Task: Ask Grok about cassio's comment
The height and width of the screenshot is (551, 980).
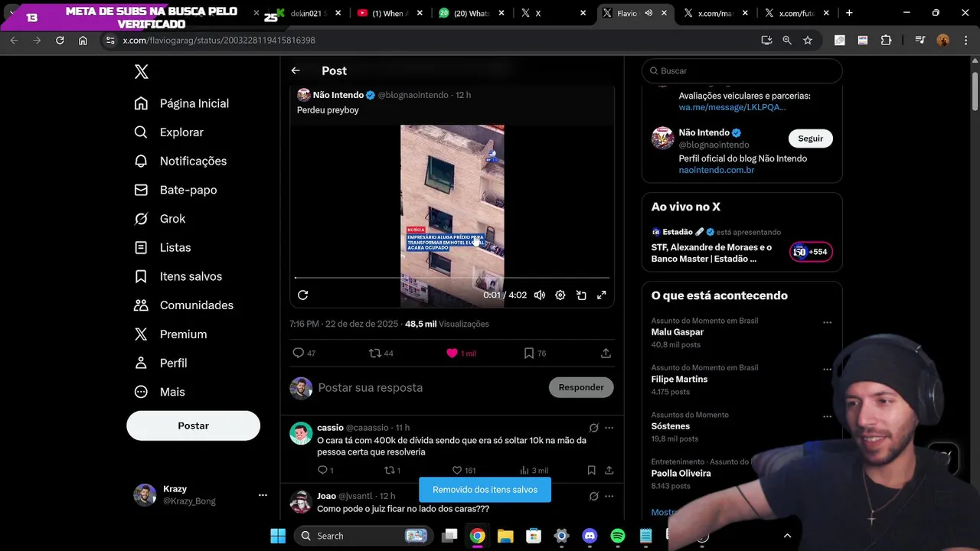Action: 593,428
